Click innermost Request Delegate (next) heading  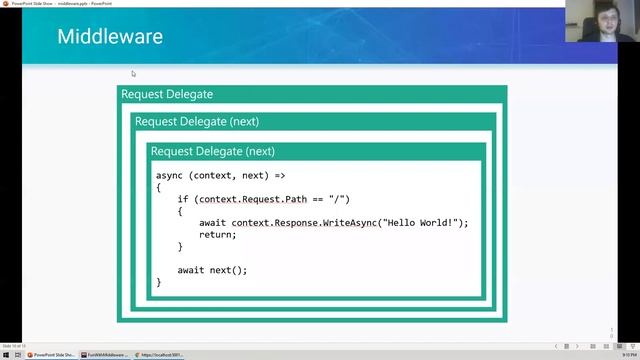coord(213,151)
